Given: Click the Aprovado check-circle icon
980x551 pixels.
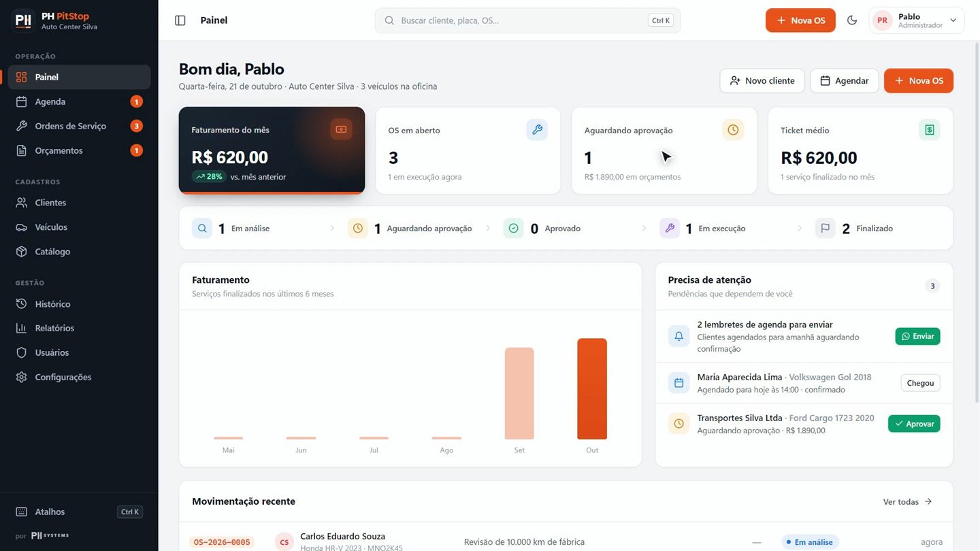Looking at the screenshot, I should click(514, 229).
